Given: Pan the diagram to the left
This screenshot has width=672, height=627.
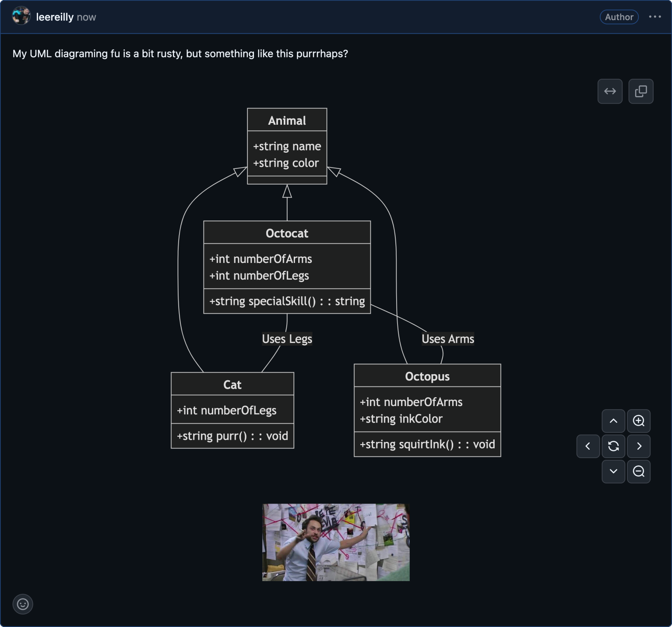Looking at the screenshot, I should pos(588,446).
